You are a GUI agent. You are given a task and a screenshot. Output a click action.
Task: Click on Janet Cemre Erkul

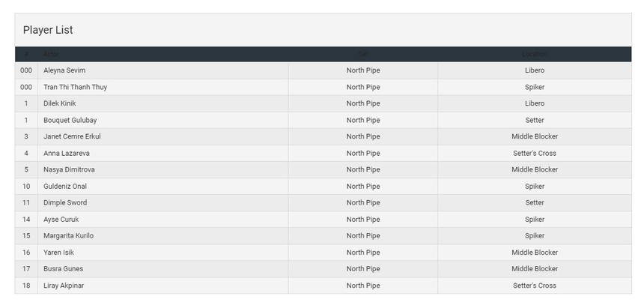(72, 136)
